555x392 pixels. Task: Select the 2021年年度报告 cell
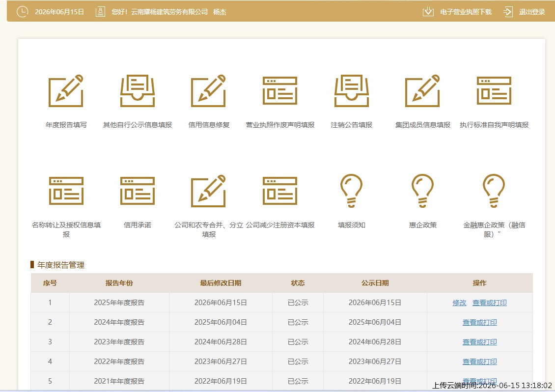click(119, 381)
